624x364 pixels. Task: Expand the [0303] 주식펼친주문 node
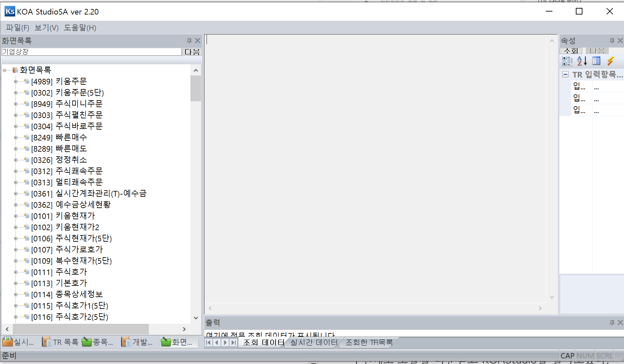click(16, 115)
